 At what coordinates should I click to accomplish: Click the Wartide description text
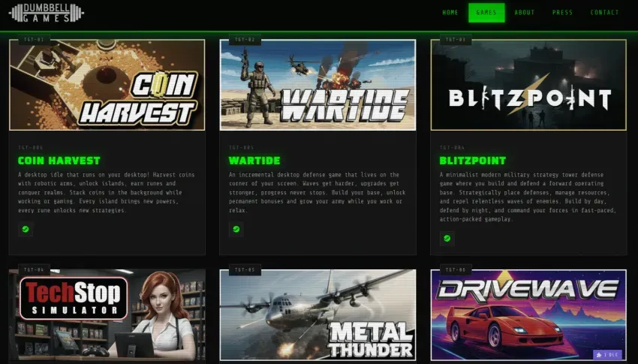click(x=317, y=192)
